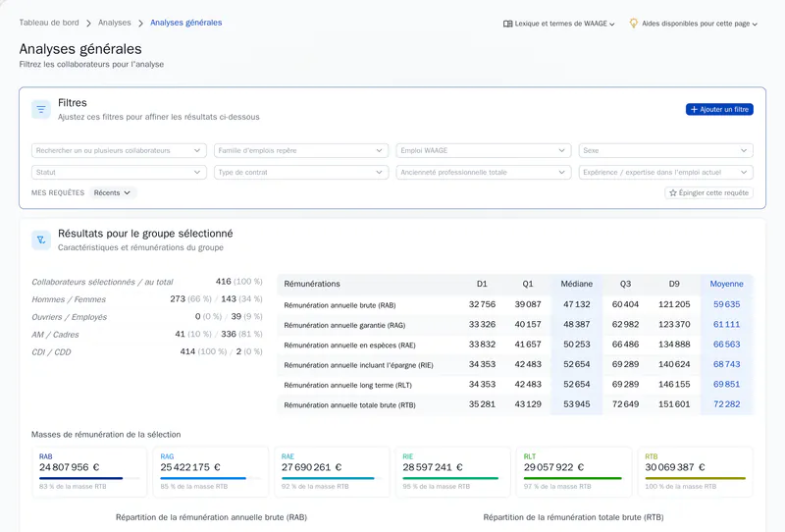
Task: Open Aides disponibles pour cette page menu
Action: [694, 24]
